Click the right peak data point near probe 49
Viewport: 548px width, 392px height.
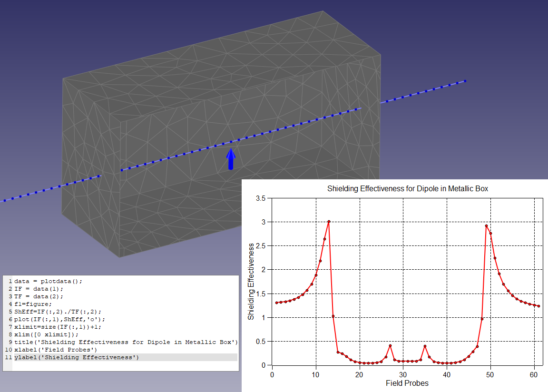click(486, 226)
